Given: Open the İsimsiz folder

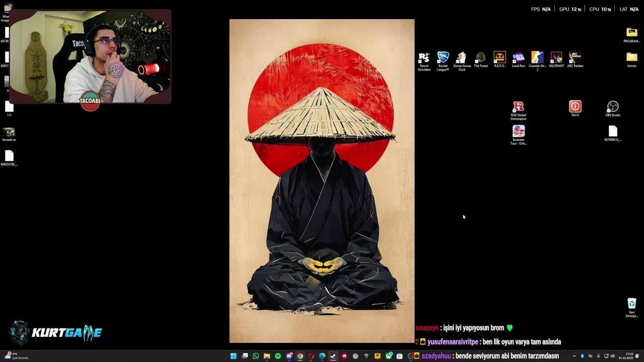Looking at the screenshot, I should pos(631,59).
